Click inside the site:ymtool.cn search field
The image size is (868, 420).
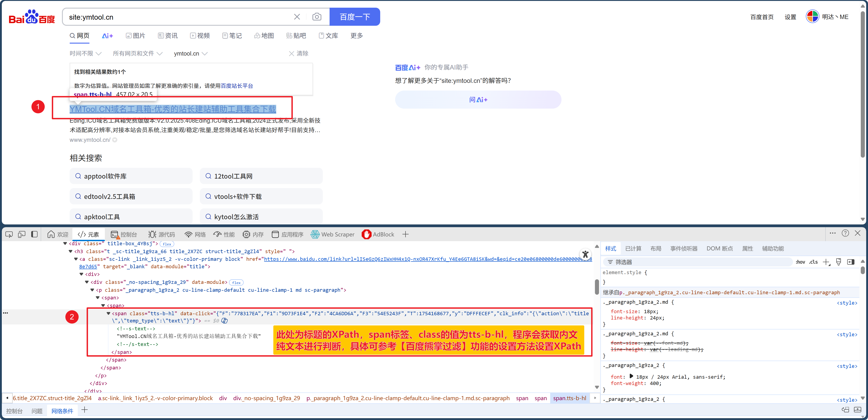coord(179,17)
